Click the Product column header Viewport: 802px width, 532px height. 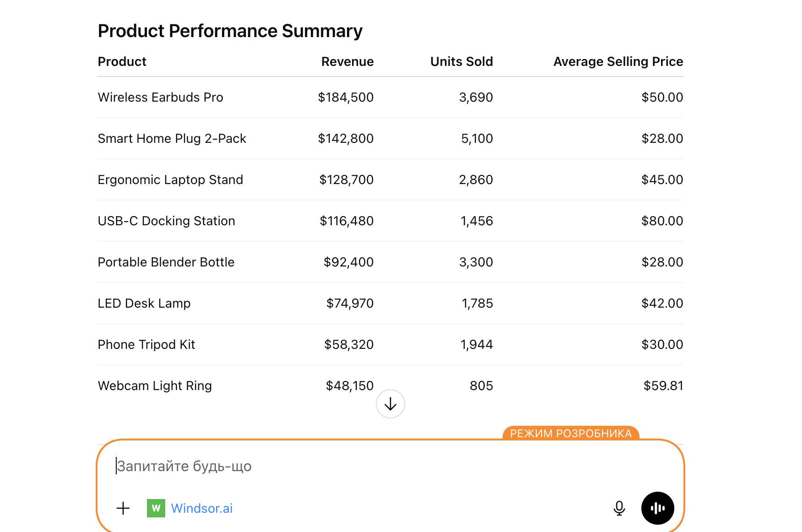click(x=122, y=61)
